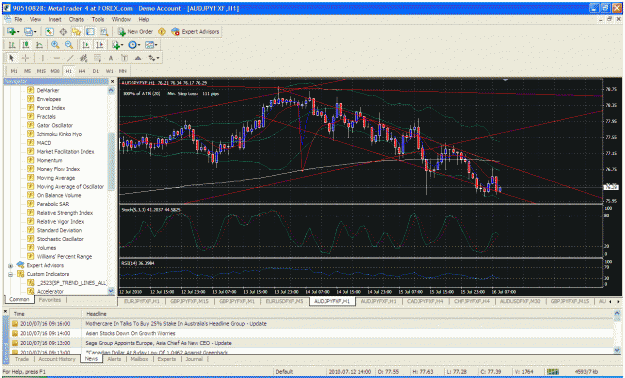Click news panel scrollbar down arrow

[617, 350]
